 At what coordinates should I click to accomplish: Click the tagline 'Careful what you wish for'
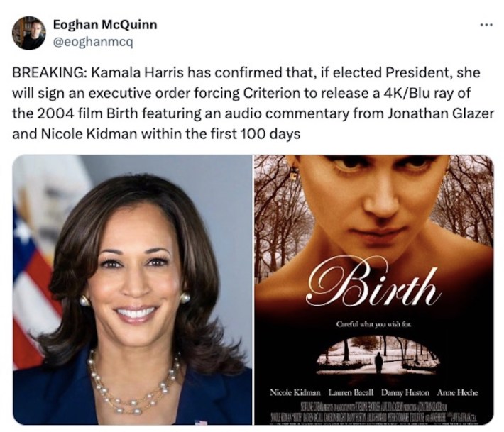372,325
